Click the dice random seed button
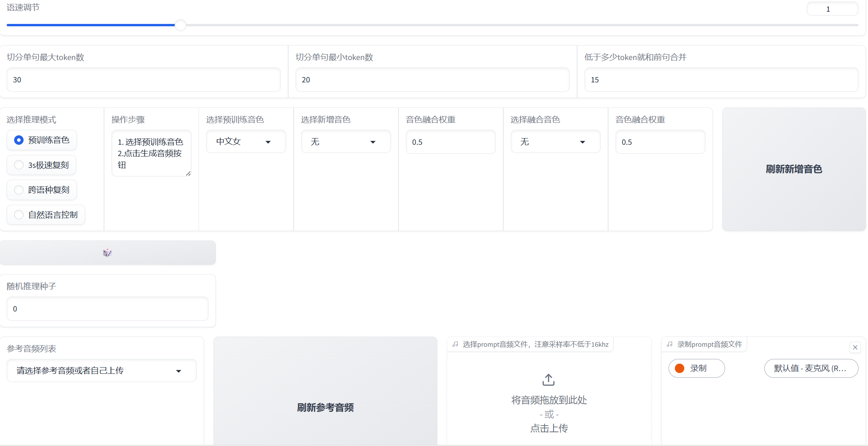Image resolution: width=868 pixels, height=446 pixels. click(x=108, y=253)
